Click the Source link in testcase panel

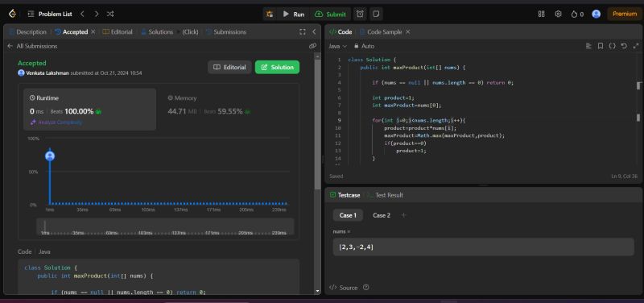pyautogui.click(x=344, y=288)
